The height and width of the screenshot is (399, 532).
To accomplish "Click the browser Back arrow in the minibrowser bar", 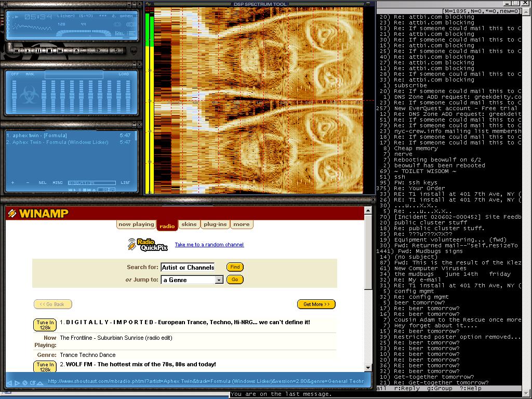I will (x=9, y=383).
